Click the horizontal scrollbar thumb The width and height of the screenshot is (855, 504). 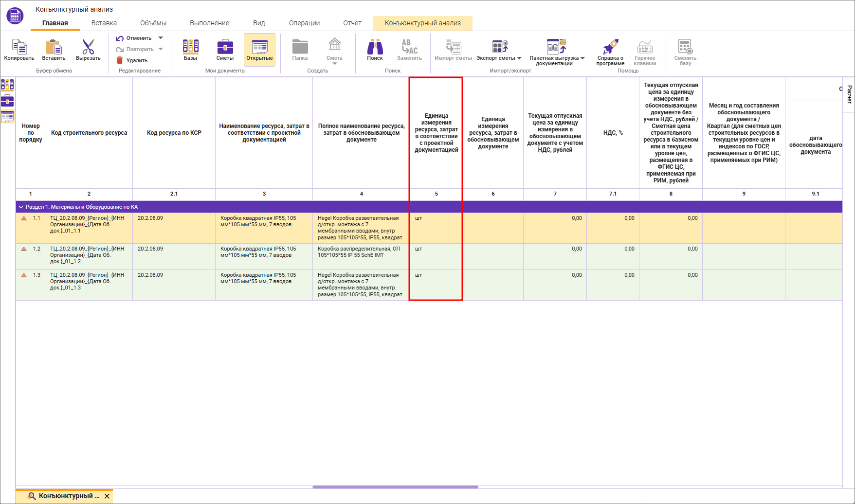(395, 486)
